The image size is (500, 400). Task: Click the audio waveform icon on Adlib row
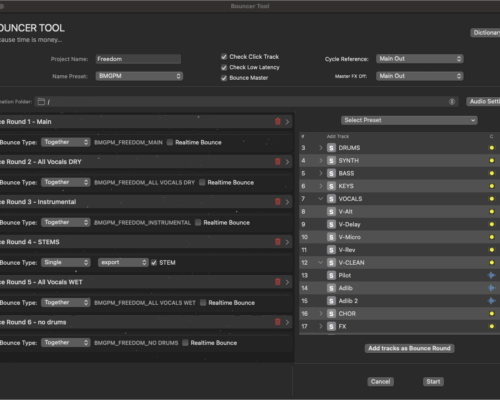[x=491, y=288]
